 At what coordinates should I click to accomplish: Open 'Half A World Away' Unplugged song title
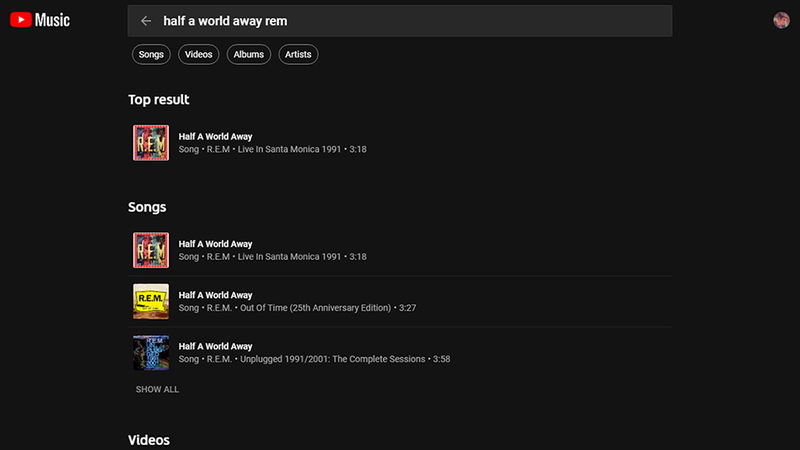215,346
